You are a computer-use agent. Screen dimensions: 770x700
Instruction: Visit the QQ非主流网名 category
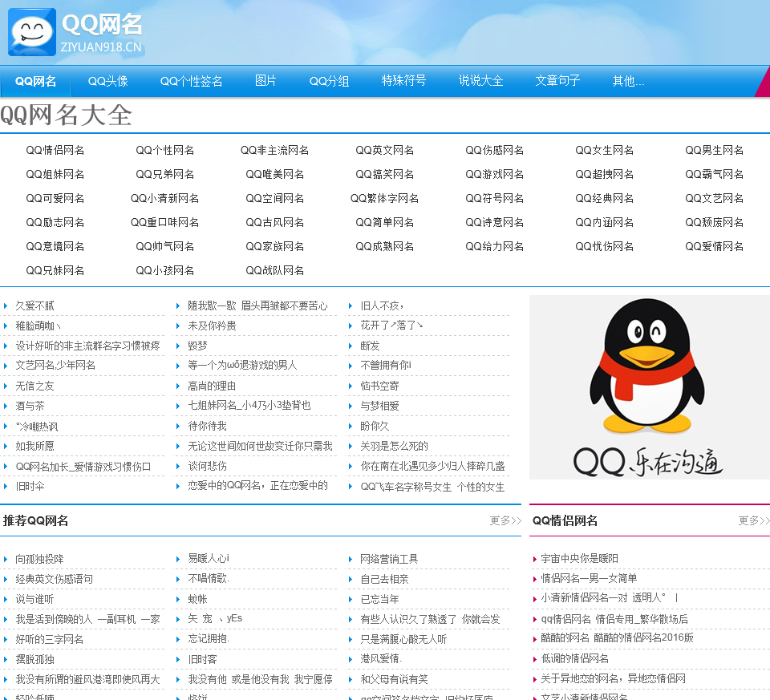pyautogui.click(x=274, y=150)
